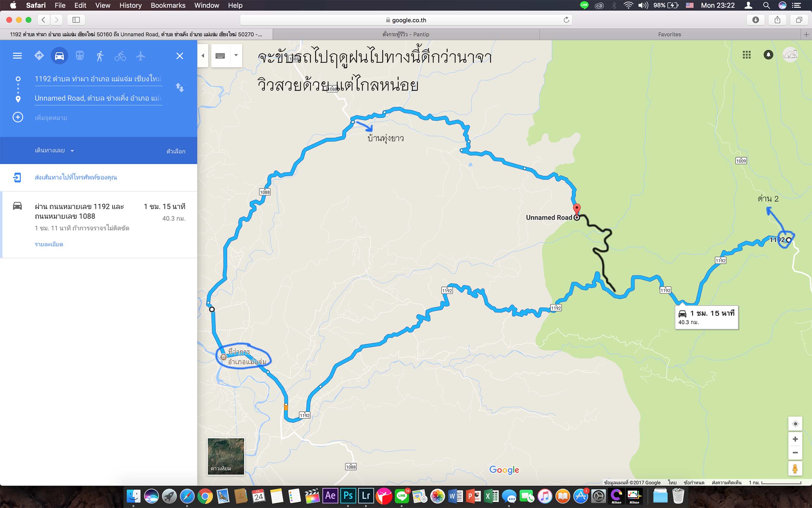Click the route time info card on the map
The width and height of the screenshot is (812, 508).
[x=706, y=317]
